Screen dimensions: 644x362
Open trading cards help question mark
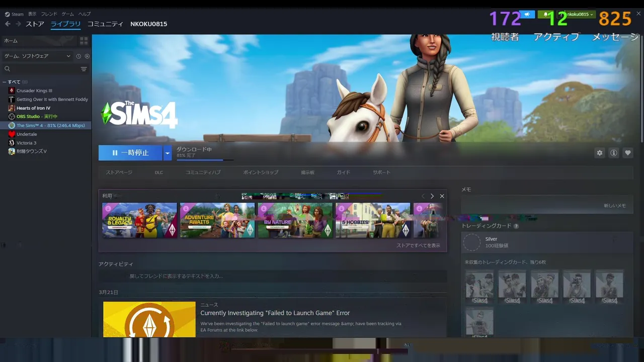(x=516, y=226)
